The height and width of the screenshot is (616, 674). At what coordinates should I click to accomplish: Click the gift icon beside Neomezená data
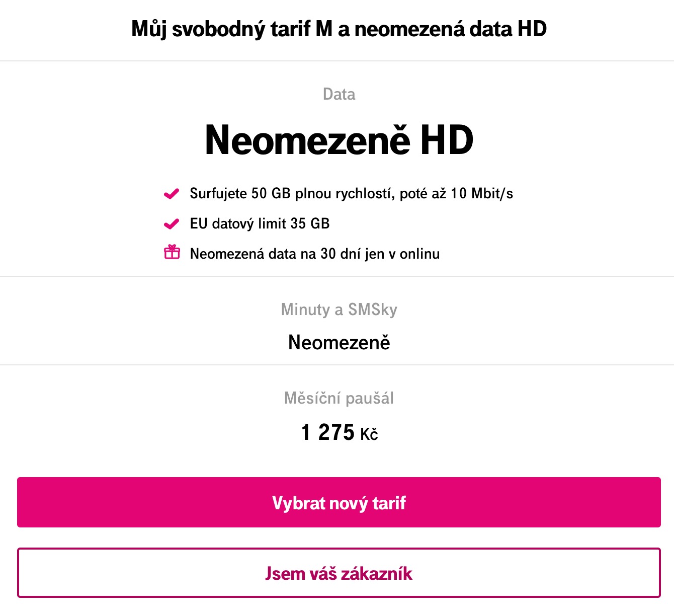click(x=172, y=252)
